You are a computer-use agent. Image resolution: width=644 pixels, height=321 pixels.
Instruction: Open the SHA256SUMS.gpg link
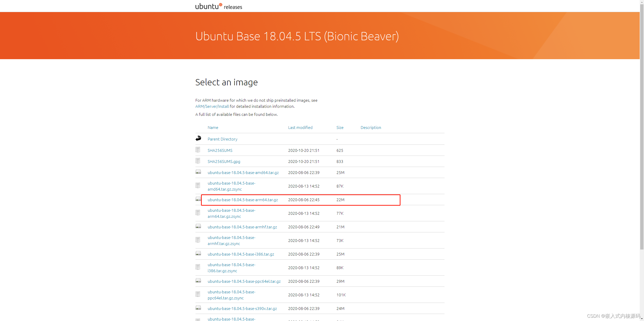(x=224, y=161)
